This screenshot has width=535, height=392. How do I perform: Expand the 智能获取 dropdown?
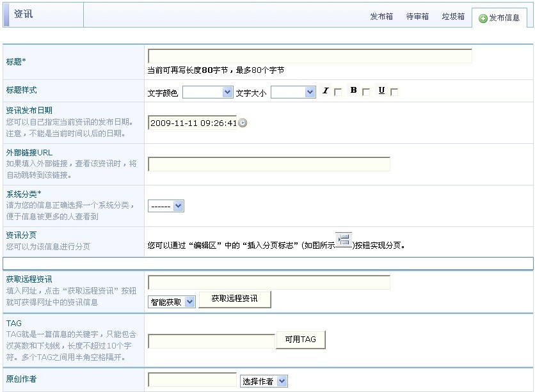(172, 302)
